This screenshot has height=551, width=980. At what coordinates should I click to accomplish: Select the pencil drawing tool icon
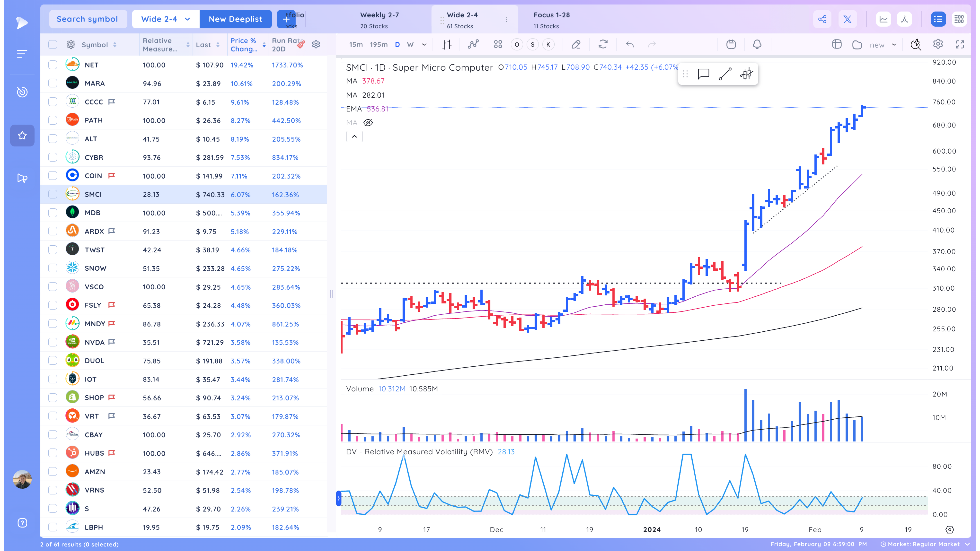coord(576,44)
